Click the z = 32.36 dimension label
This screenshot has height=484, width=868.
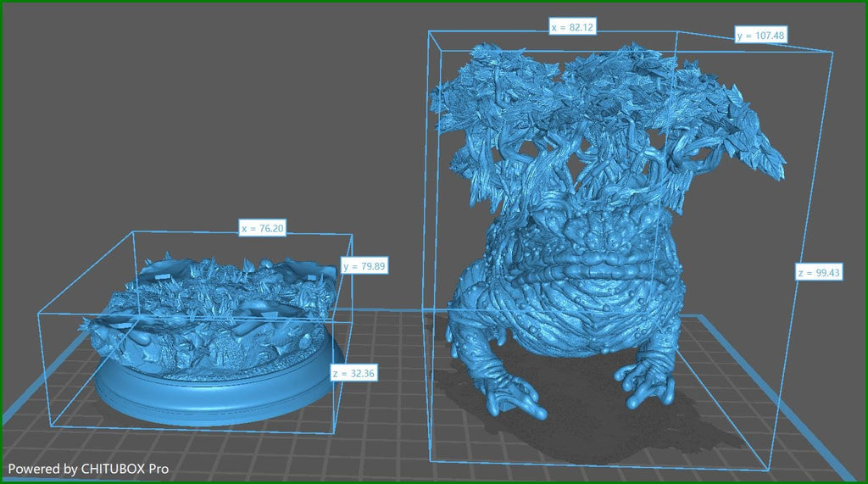tap(353, 373)
